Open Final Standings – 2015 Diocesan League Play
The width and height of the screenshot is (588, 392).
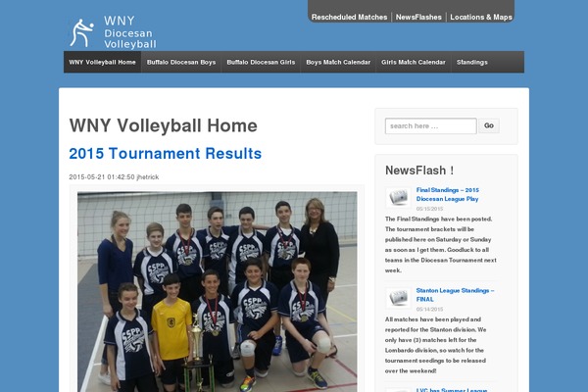448,194
